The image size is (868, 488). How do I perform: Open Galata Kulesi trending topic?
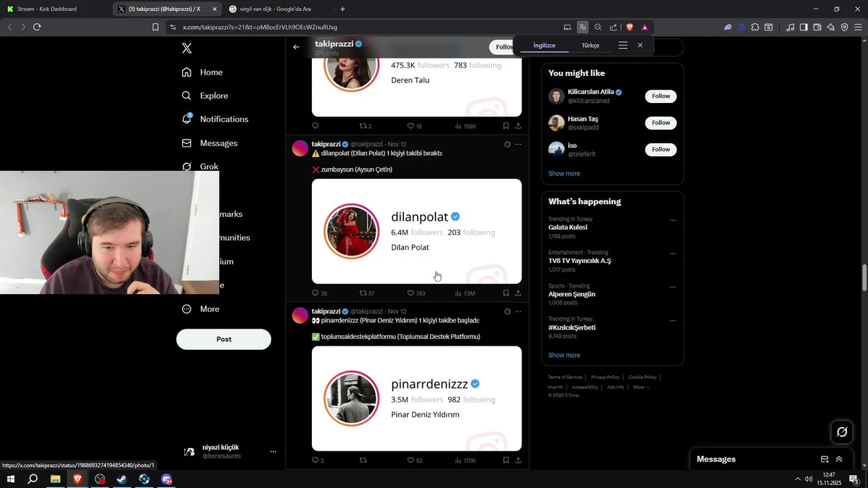[568, 228]
